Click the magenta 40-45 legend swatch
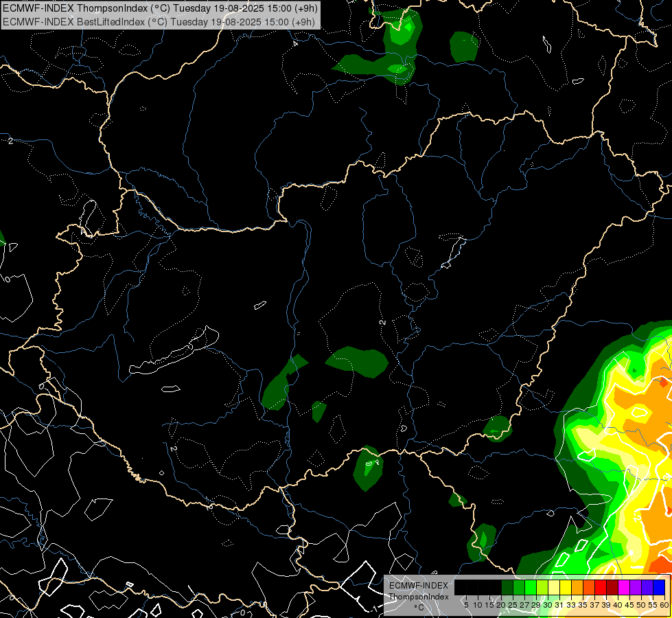 [625, 587]
